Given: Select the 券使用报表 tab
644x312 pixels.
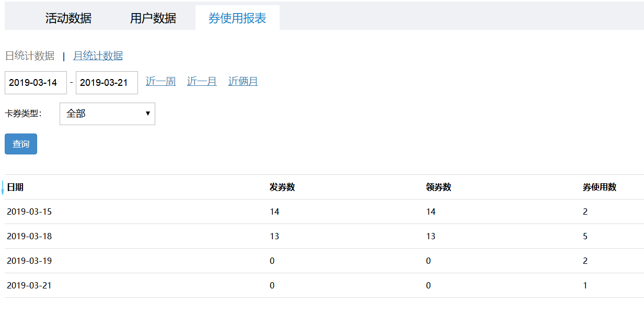Looking at the screenshot, I should (x=238, y=17).
